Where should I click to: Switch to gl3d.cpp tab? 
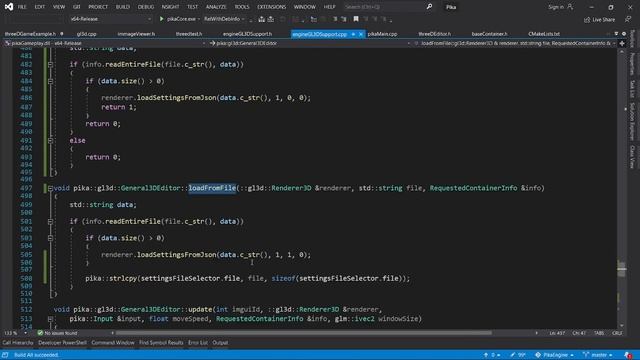tap(87, 34)
